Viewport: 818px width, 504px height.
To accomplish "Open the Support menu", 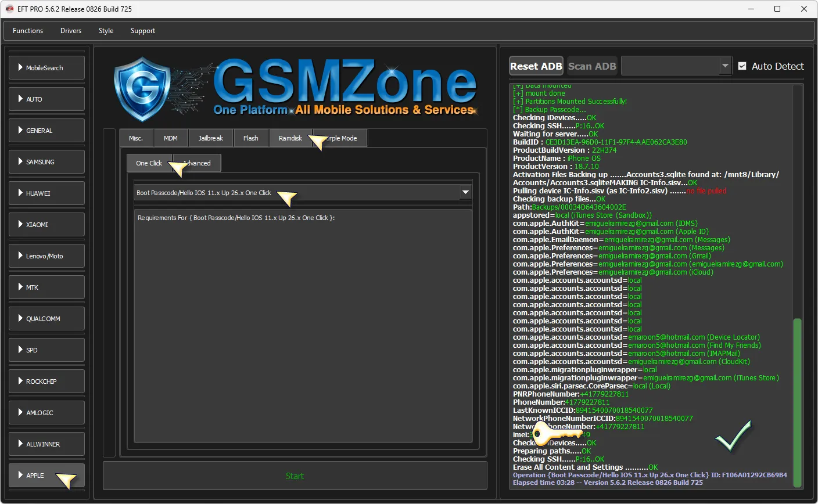I will pos(143,31).
